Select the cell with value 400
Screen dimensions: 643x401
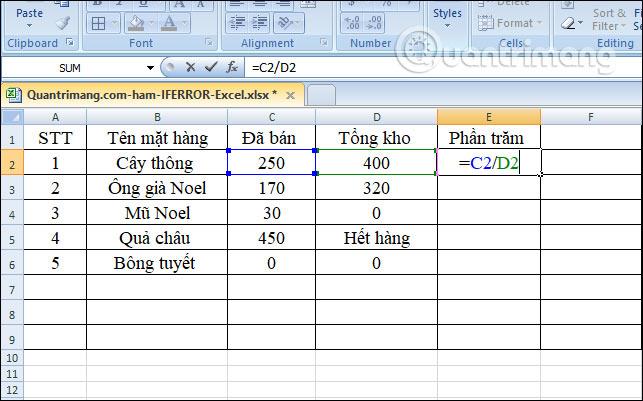point(376,163)
